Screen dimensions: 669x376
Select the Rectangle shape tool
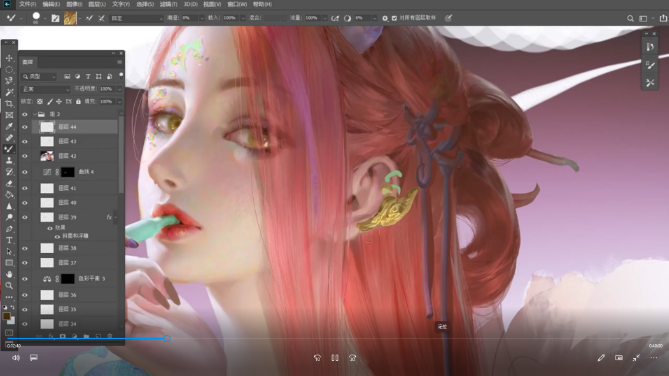(9, 263)
